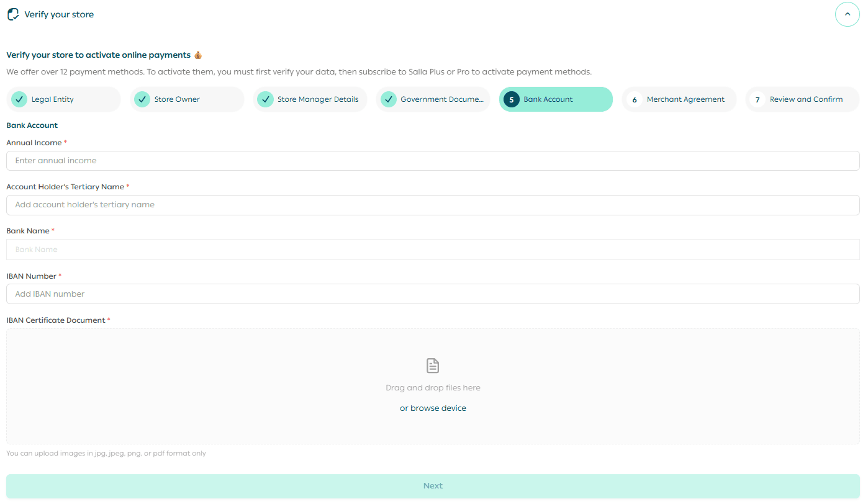The height and width of the screenshot is (504, 868).
Task: Go to the Legal Entity step
Action: [53, 99]
